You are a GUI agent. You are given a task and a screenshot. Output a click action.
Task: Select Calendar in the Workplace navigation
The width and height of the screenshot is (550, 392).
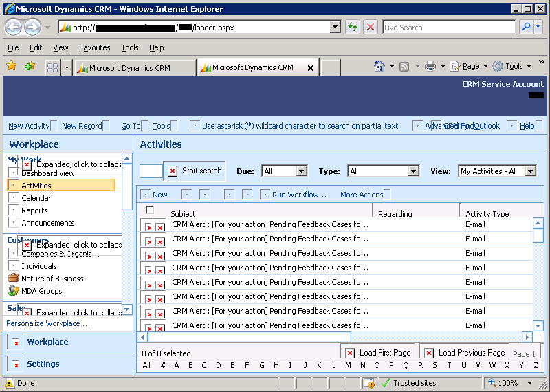[36, 198]
